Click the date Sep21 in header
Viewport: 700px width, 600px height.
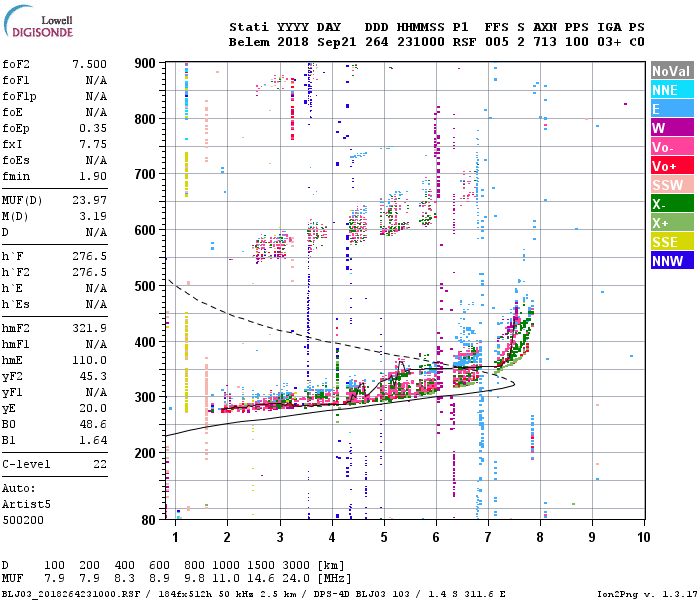point(337,42)
